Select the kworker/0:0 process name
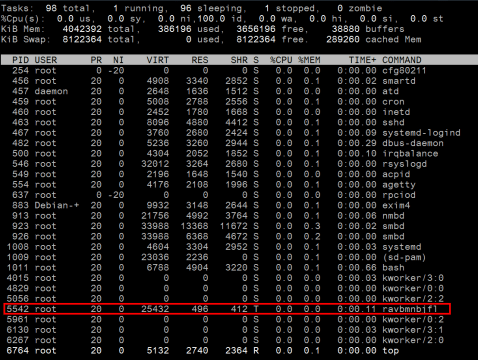The image size is (478, 360). click(413, 288)
